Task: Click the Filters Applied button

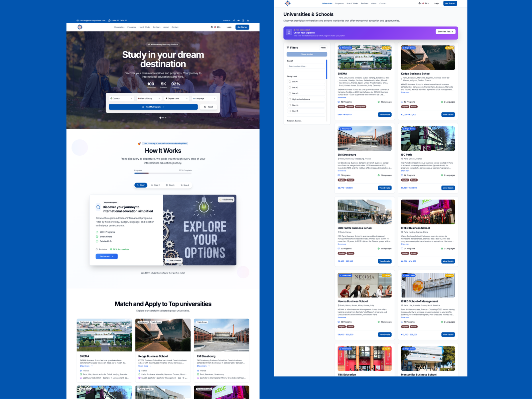Action: 307,54
